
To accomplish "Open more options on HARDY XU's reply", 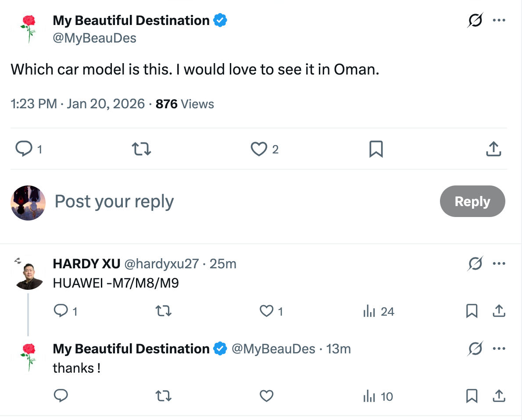I will (499, 263).
